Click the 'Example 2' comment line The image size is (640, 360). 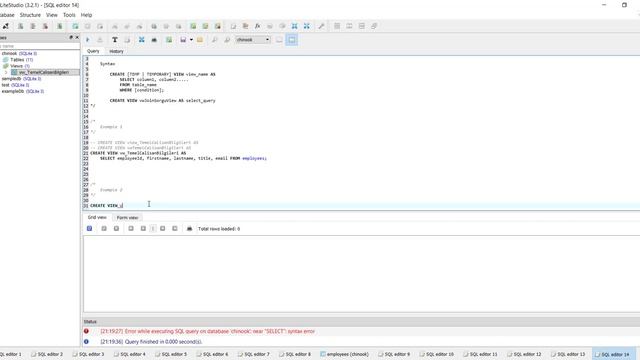tap(111, 190)
